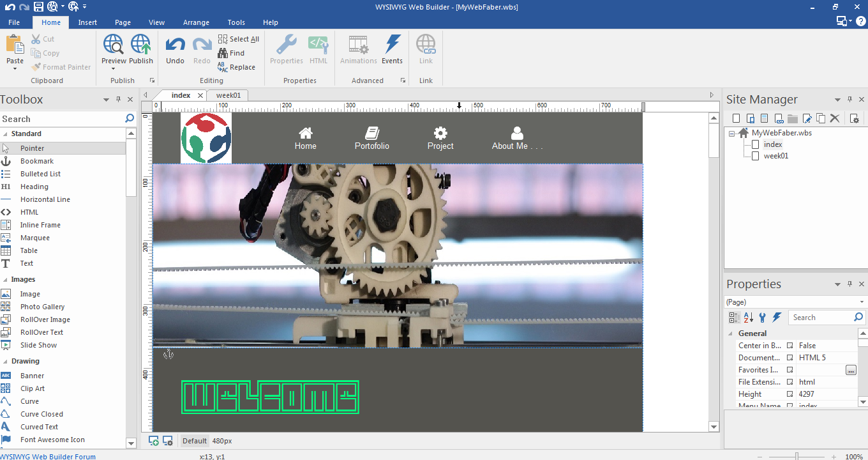Open the Tools ribbon tab
Viewport: 868px width, 460px height.
pyautogui.click(x=236, y=22)
